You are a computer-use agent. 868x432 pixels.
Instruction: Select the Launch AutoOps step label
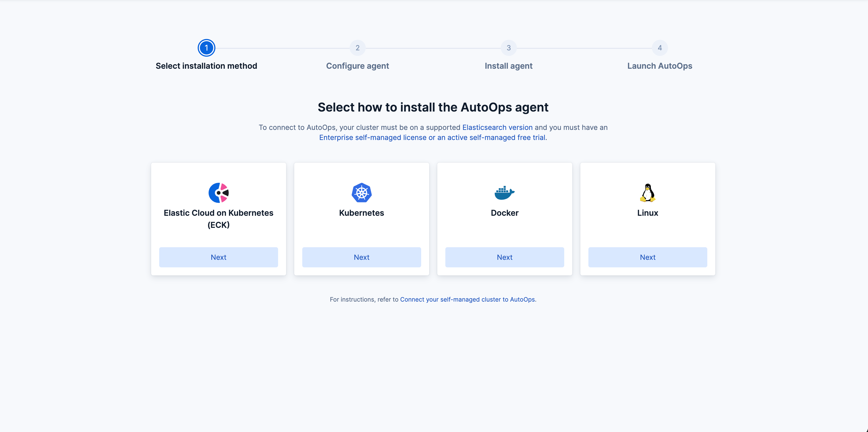coord(659,66)
